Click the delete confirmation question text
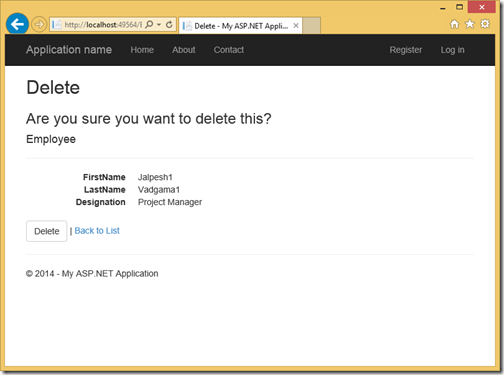Image resolution: width=504 pixels, height=375 pixels. click(x=149, y=119)
